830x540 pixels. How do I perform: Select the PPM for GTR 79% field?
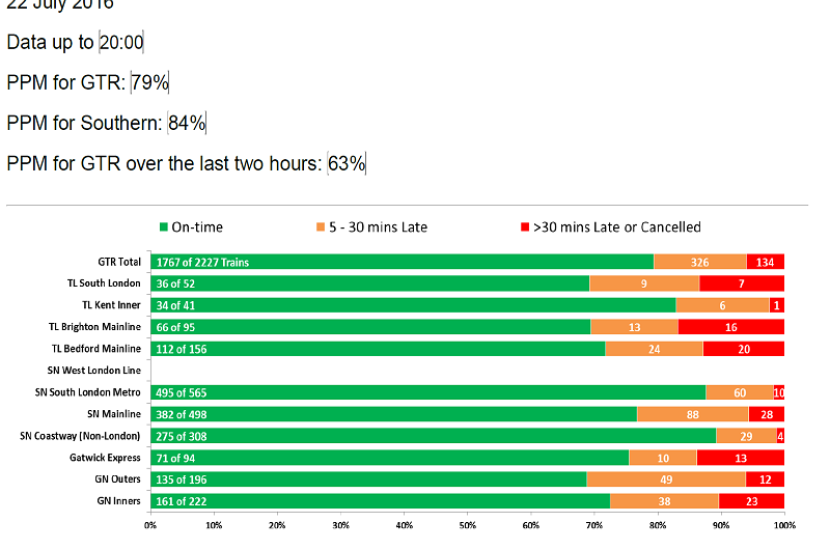point(150,83)
